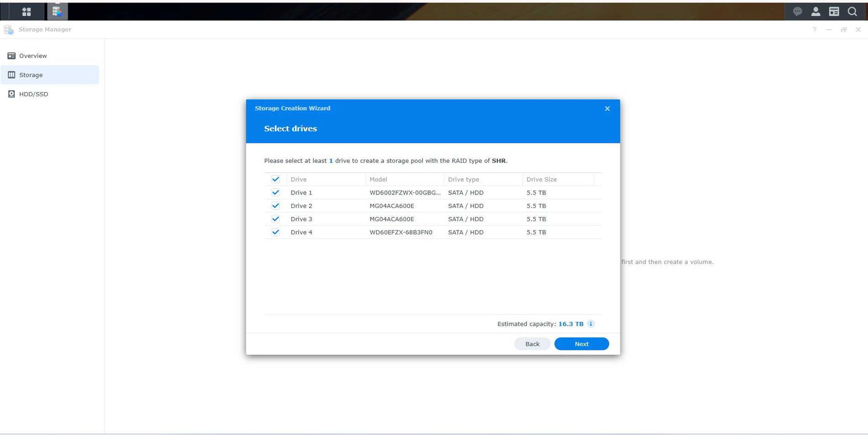
Task: Click the Storage Manager taskbar icon
Action: 58,11
